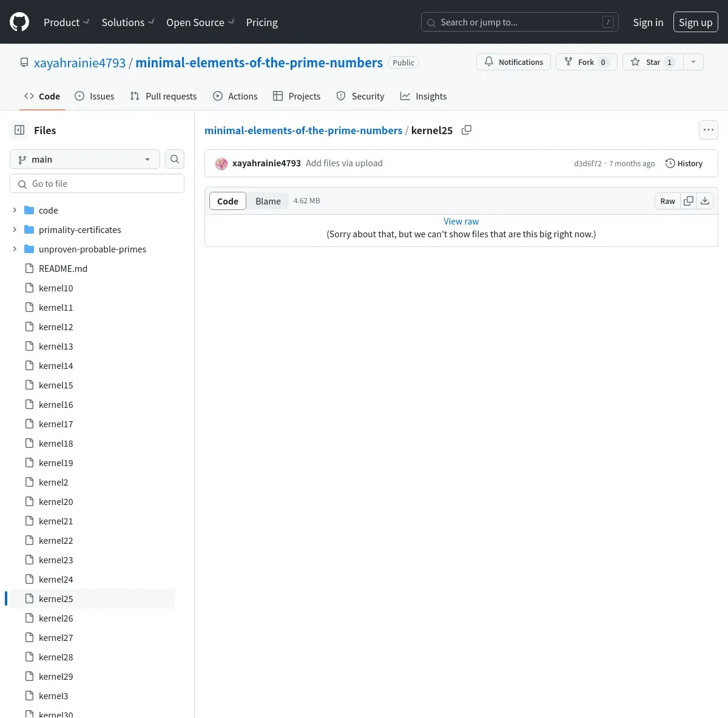Viewport: 728px width, 718px height.
Task: Open the kernel2 file
Action: (53, 483)
